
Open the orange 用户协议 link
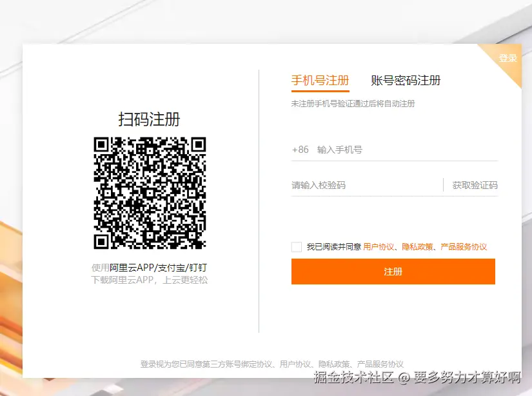379,247
